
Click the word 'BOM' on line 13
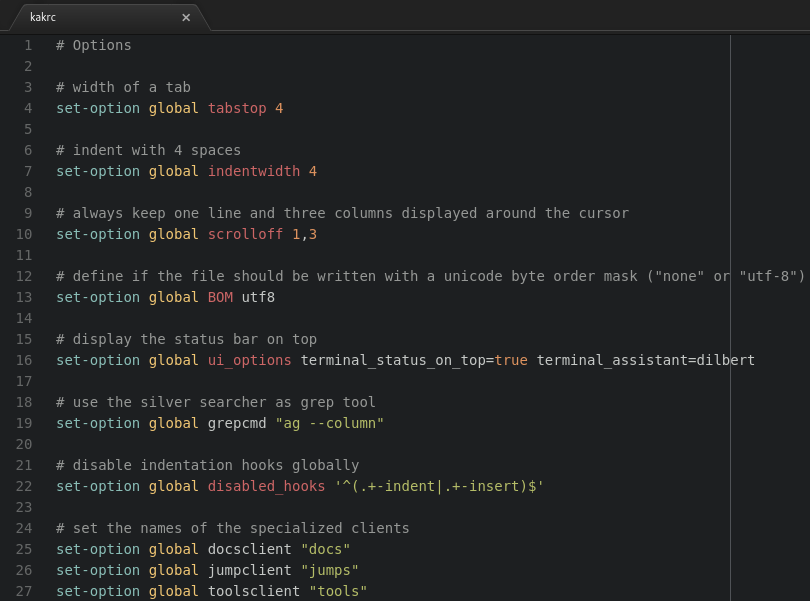coord(220,297)
